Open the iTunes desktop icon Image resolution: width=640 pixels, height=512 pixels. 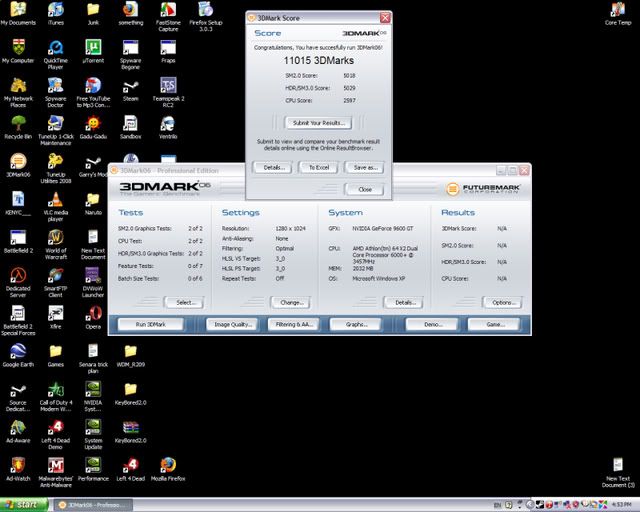pos(56,13)
